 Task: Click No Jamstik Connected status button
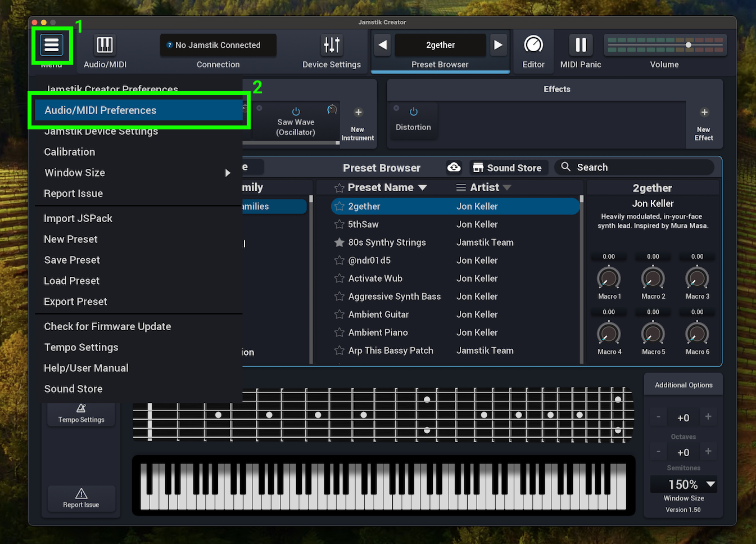(x=218, y=45)
